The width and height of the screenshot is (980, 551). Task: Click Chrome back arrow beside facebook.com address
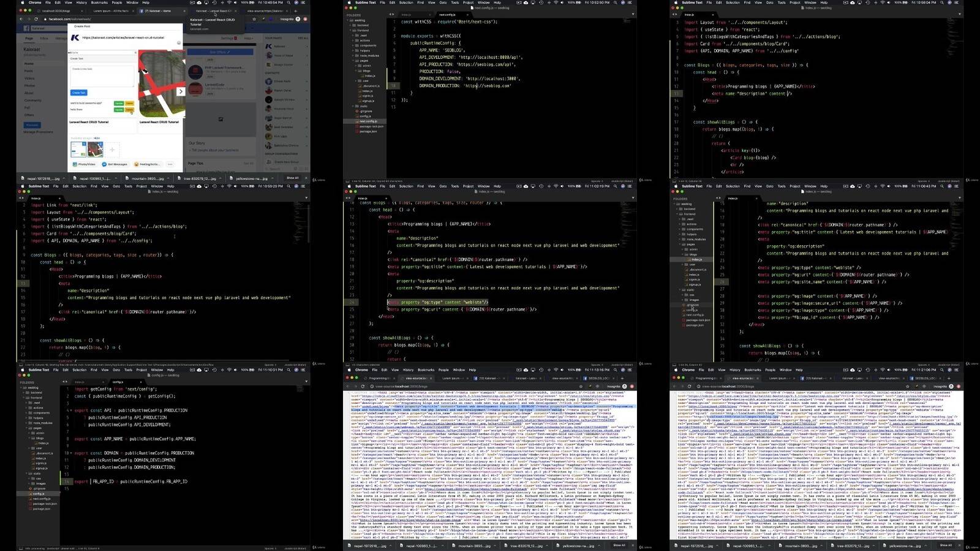click(21, 19)
